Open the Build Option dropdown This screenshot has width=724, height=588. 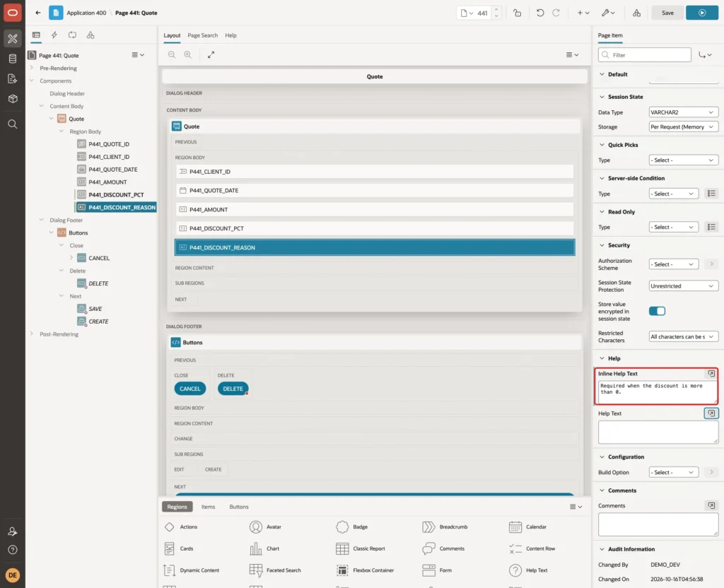[673, 472]
